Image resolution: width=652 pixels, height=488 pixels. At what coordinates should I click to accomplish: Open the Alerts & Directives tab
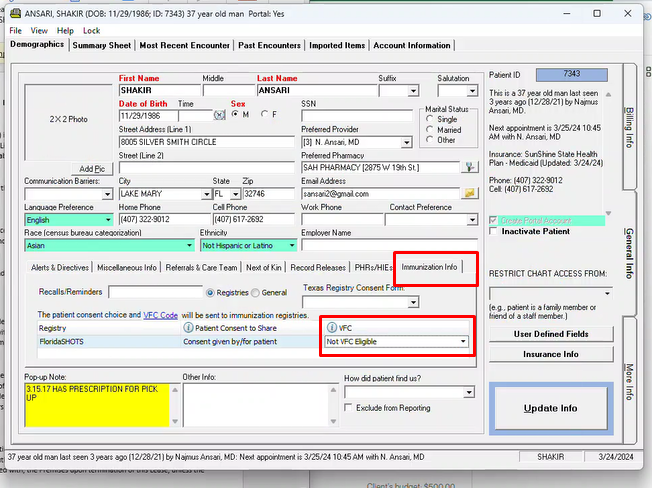[59, 267]
